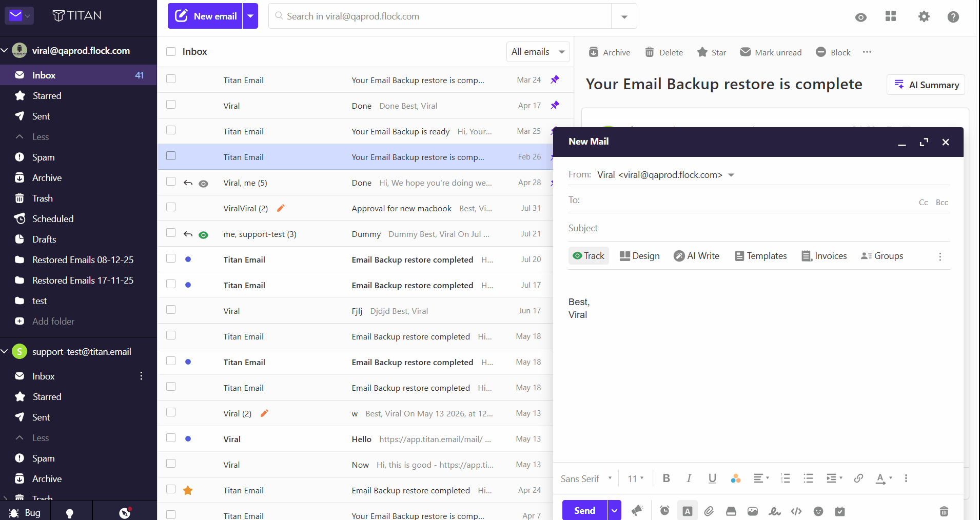Check the box for the Mar 24 Titan Email

point(171,79)
